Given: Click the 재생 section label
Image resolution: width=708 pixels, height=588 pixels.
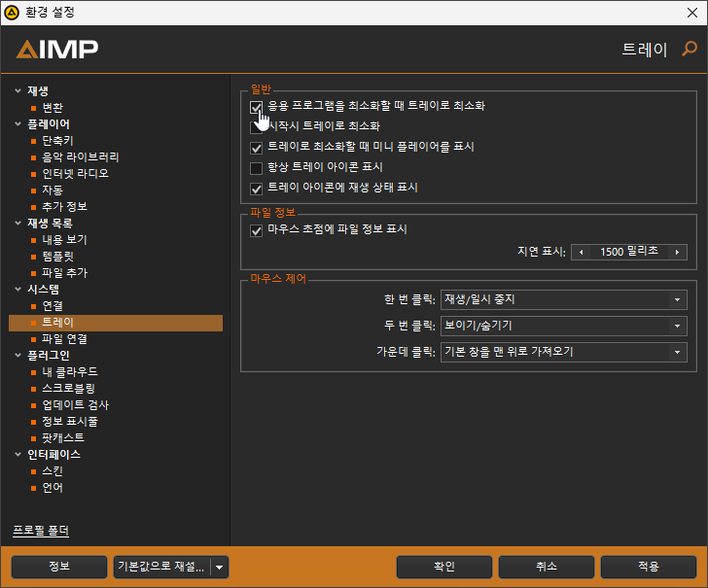Looking at the screenshot, I should tap(38, 90).
